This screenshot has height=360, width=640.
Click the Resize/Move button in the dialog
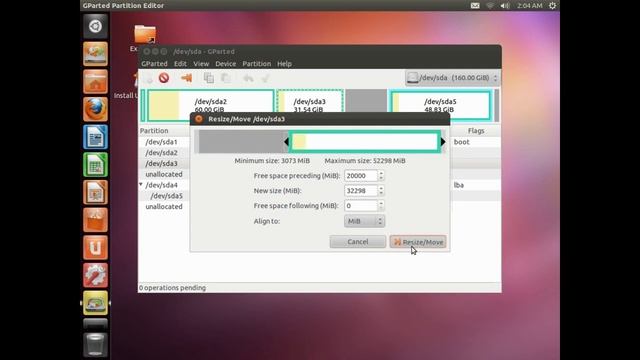coord(418,242)
